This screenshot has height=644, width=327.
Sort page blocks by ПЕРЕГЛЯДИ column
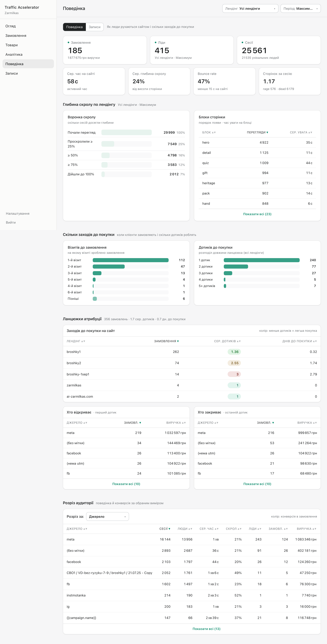tap(258, 133)
